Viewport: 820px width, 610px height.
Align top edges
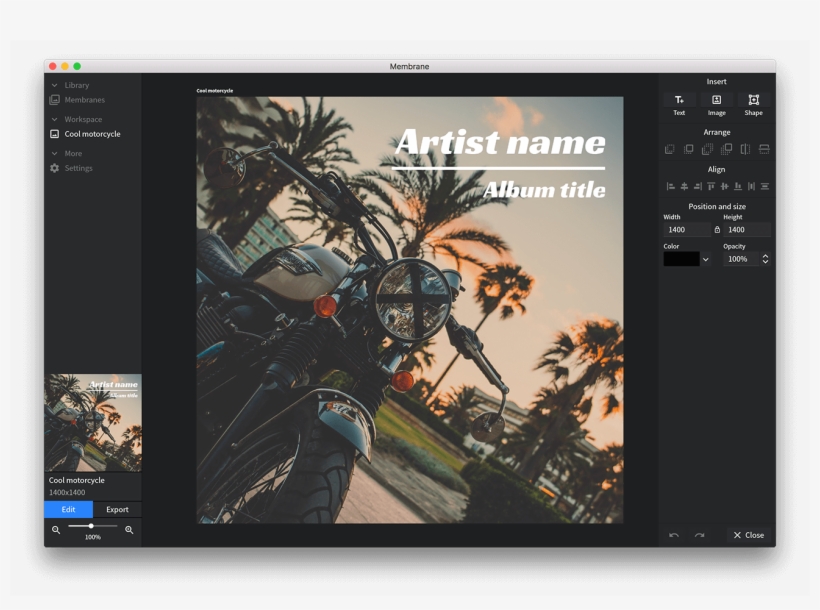click(x=711, y=186)
